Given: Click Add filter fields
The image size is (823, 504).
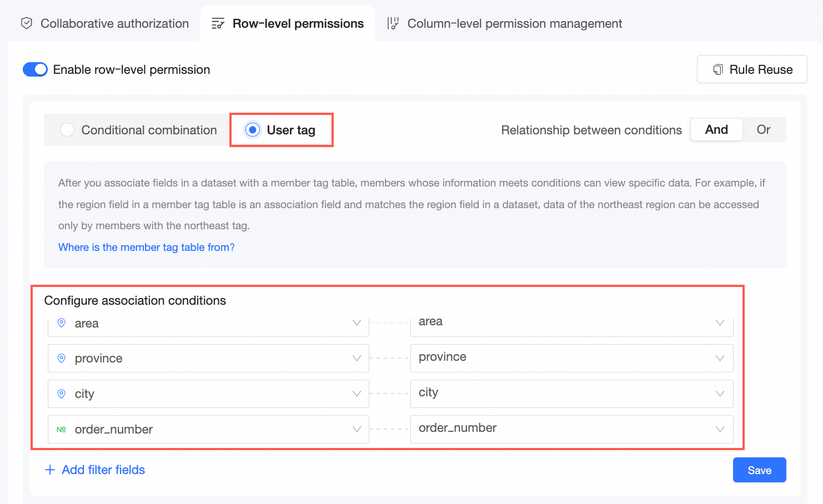Looking at the screenshot, I should point(95,470).
